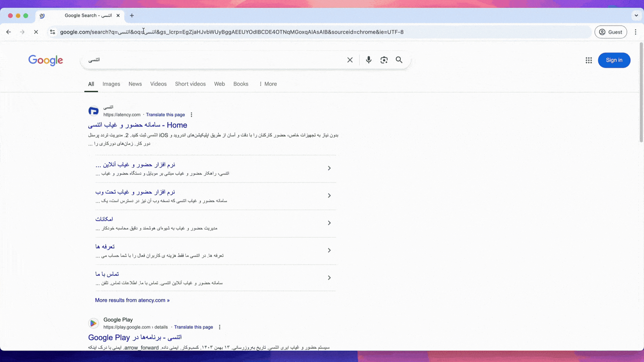
Task: Switch to the Books tab
Action: [x=241, y=84]
